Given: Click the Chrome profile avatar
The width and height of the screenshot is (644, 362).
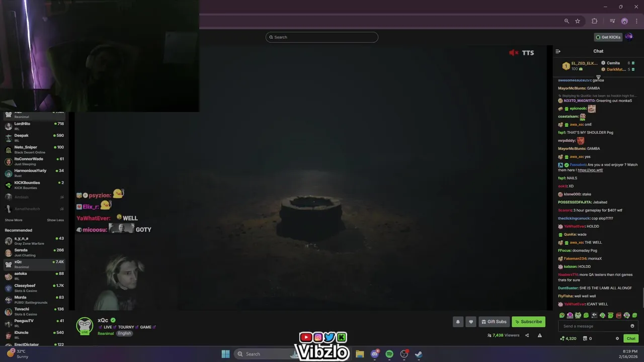Looking at the screenshot, I should (624, 21).
